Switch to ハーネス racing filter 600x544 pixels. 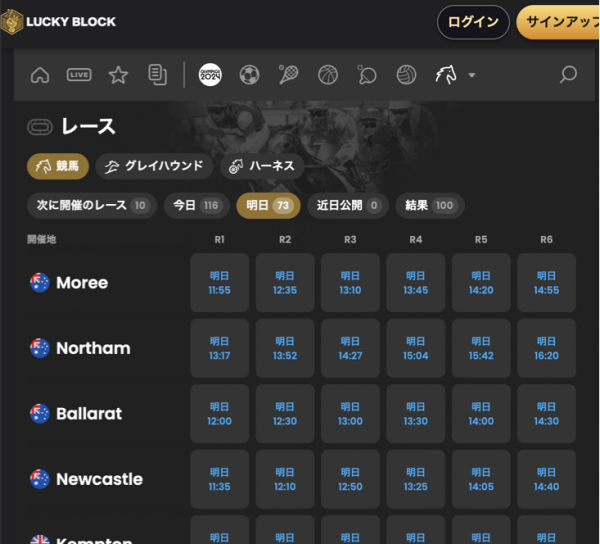[x=260, y=166]
